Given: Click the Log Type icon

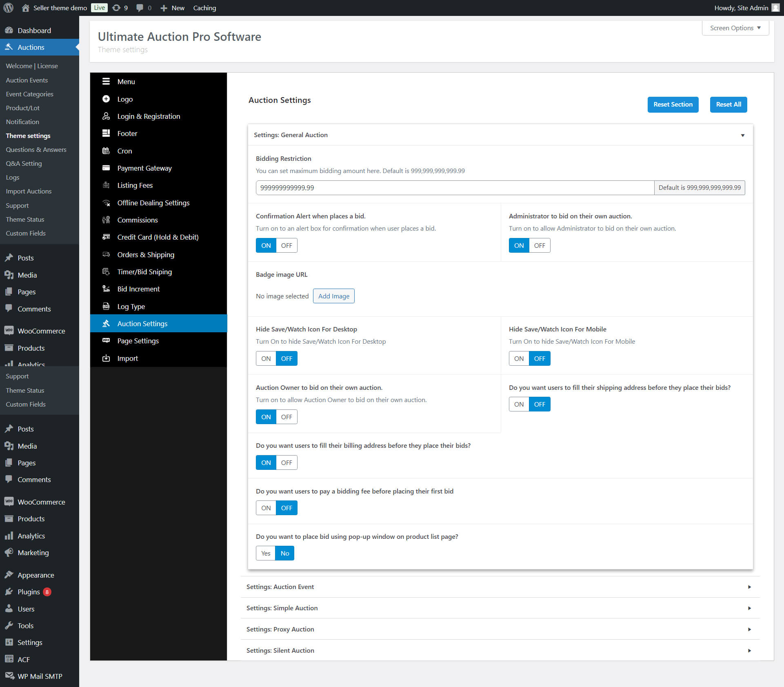Looking at the screenshot, I should click(106, 307).
